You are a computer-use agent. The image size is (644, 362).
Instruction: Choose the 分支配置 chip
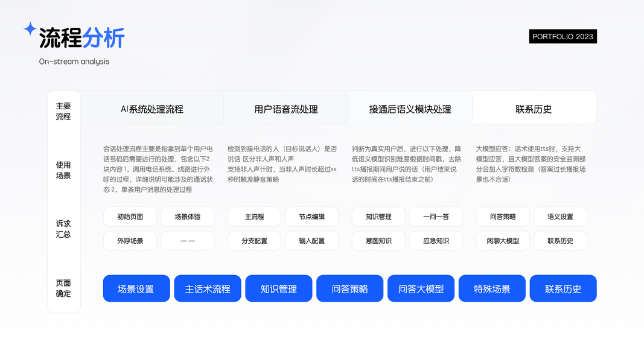point(254,241)
